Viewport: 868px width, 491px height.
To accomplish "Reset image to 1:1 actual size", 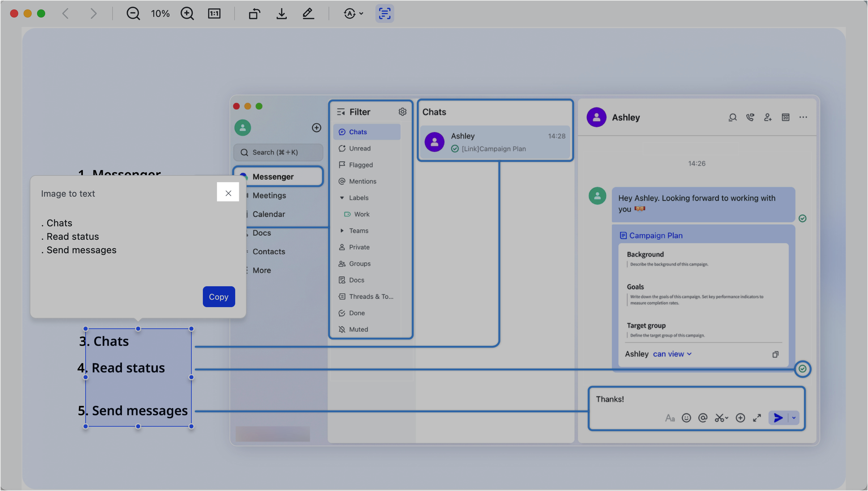I will [214, 13].
